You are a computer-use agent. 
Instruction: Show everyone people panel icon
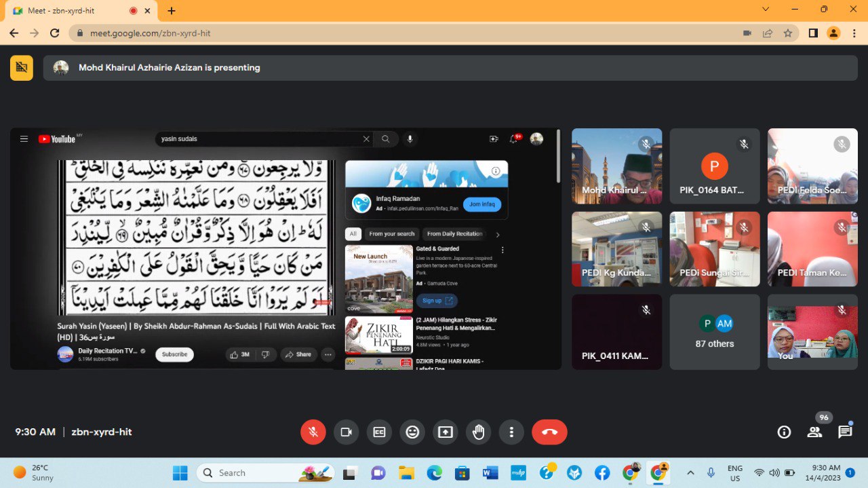point(814,432)
